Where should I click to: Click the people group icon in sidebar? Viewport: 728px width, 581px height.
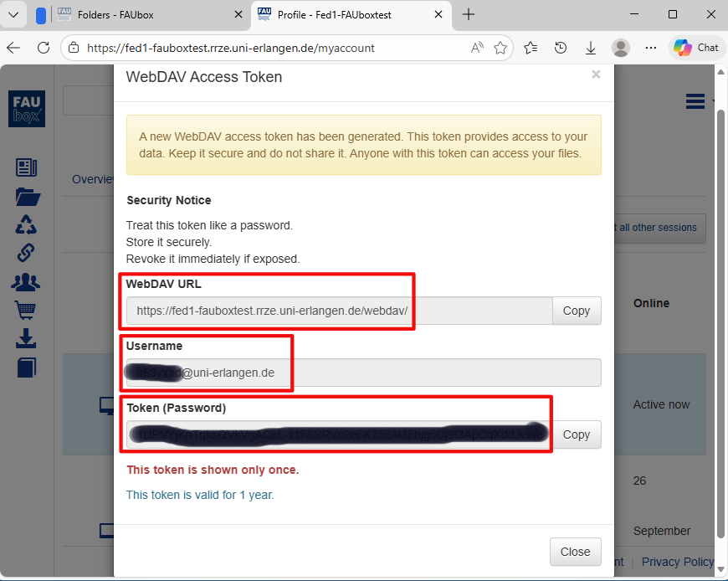[x=27, y=281]
